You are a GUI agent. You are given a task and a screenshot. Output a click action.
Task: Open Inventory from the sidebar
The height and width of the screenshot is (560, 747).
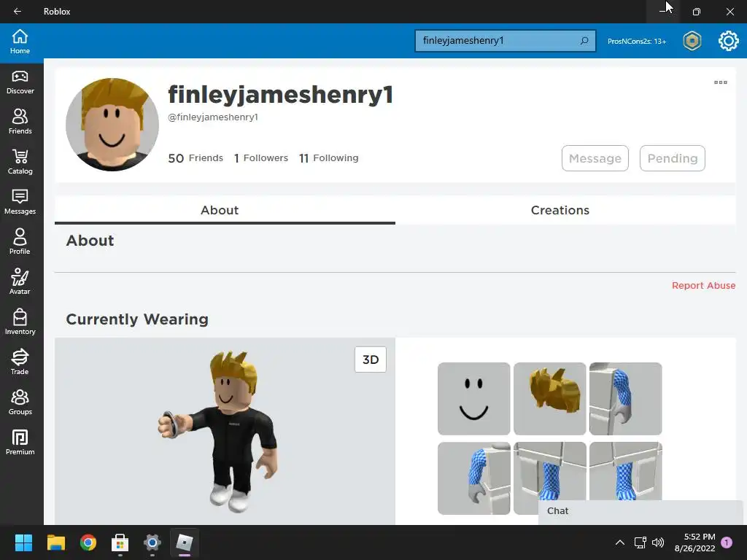pos(20,322)
